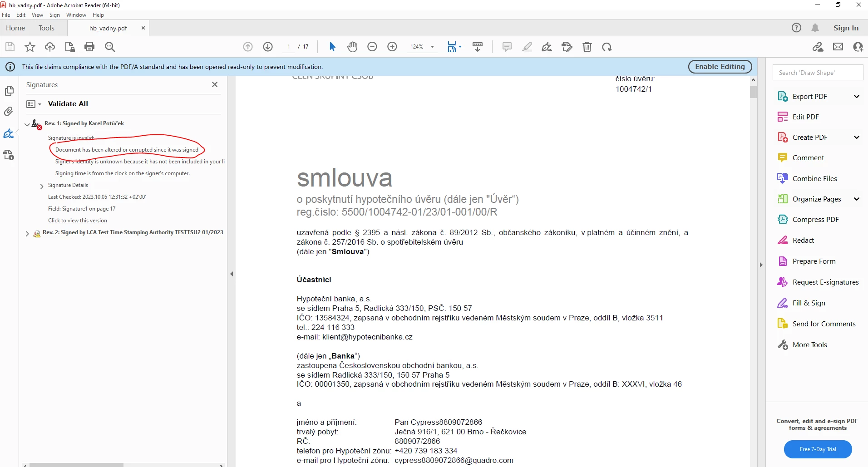Click the Rotate icon in toolbar
868x467 pixels.
(x=607, y=47)
